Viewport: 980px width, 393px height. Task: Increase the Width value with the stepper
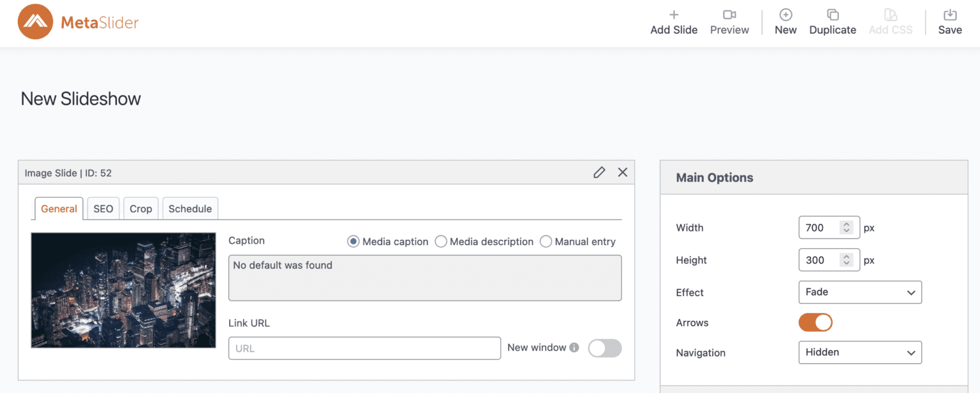[x=848, y=225]
